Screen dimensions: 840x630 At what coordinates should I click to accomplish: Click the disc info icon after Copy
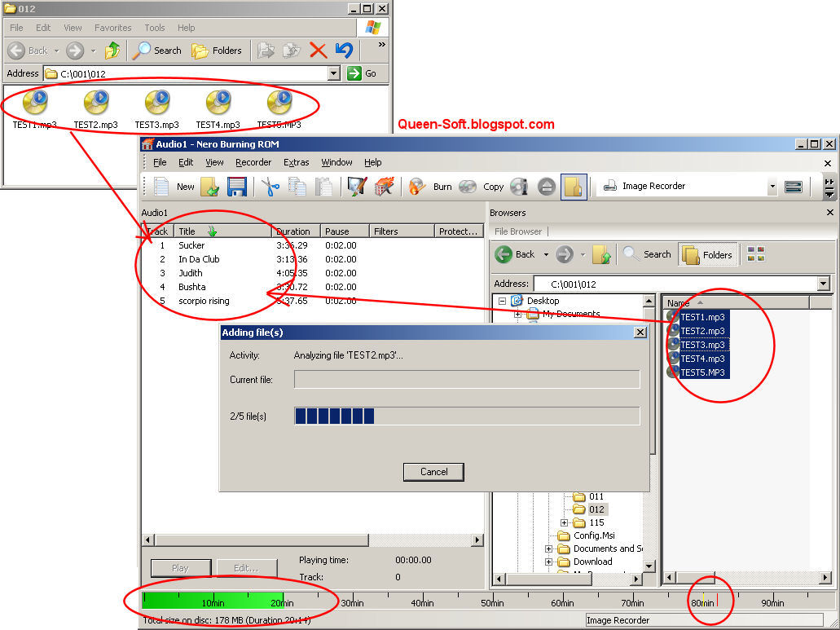click(x=519, y=187)
